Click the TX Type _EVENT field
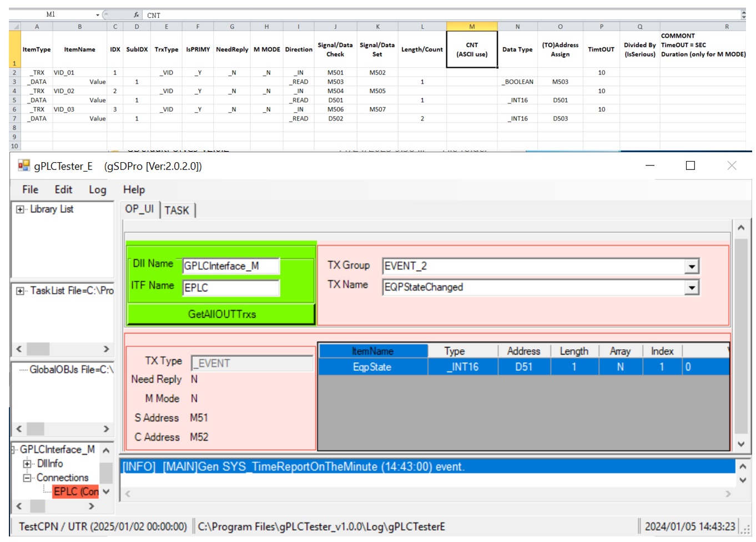This screenshot has width=756, height=542. (252, 363)
